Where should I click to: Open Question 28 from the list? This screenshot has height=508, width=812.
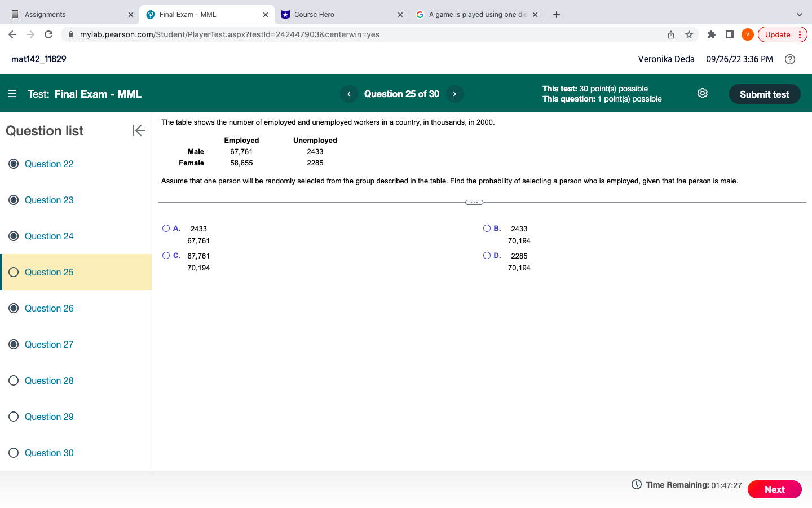click(x=49, y=380)
